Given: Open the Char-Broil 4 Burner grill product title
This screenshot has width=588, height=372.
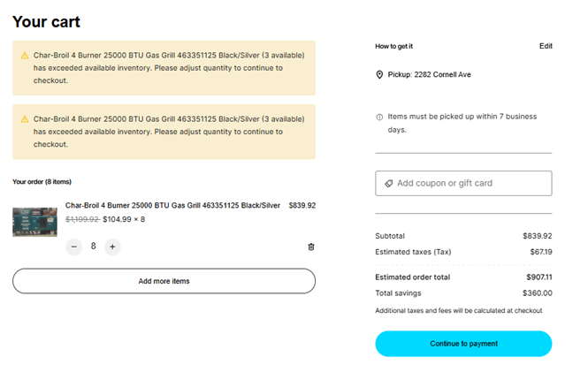Looking at the screenshot, I should [172, 205].
